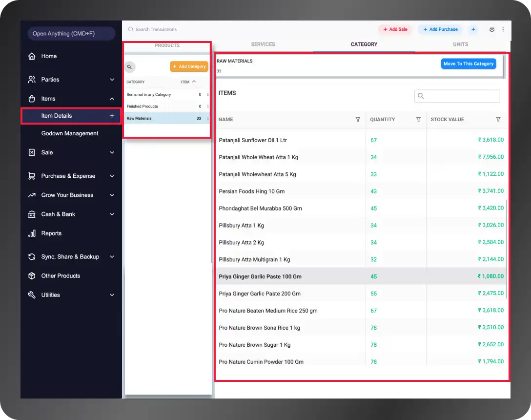Click the Utilities wrench icon
This screenshot has height=420, width=531.
click(32, 295)
